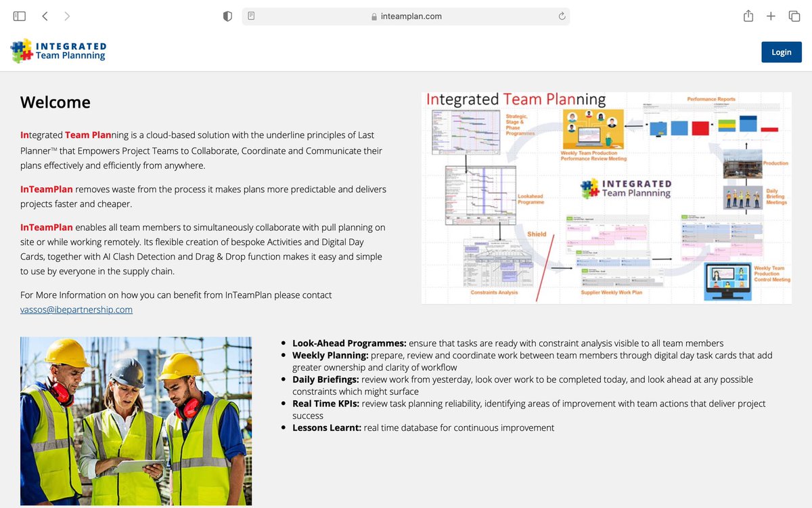
Task: Open the Share menu
Action: click(748, 16)
